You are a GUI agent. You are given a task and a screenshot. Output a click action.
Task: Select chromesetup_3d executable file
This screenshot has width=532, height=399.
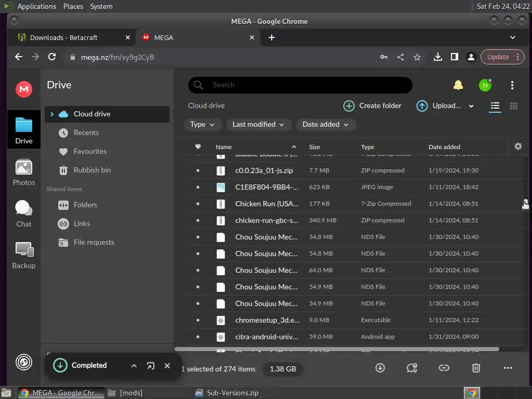pos(355,320)
